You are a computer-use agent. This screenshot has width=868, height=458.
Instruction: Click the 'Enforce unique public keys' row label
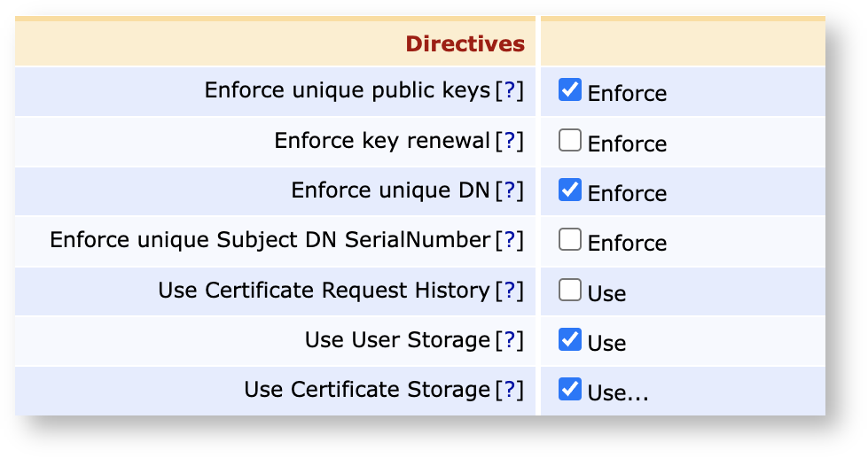[347, 90]
